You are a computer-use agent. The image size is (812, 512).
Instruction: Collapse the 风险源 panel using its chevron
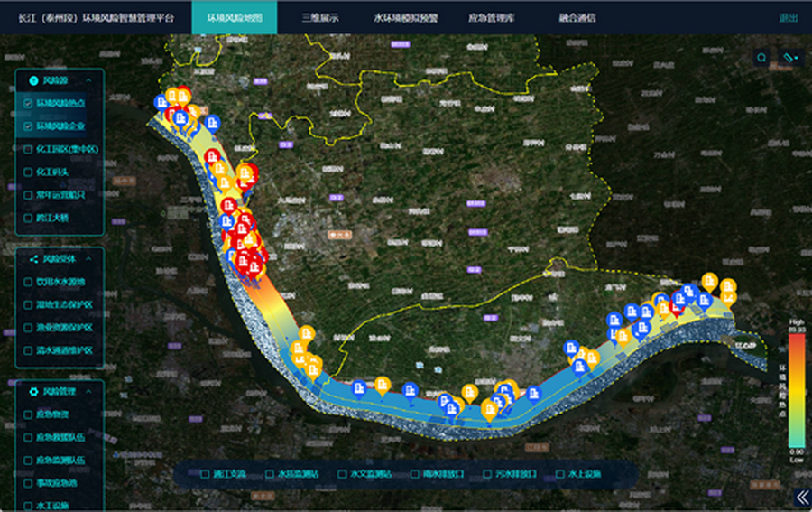[89, 80]
